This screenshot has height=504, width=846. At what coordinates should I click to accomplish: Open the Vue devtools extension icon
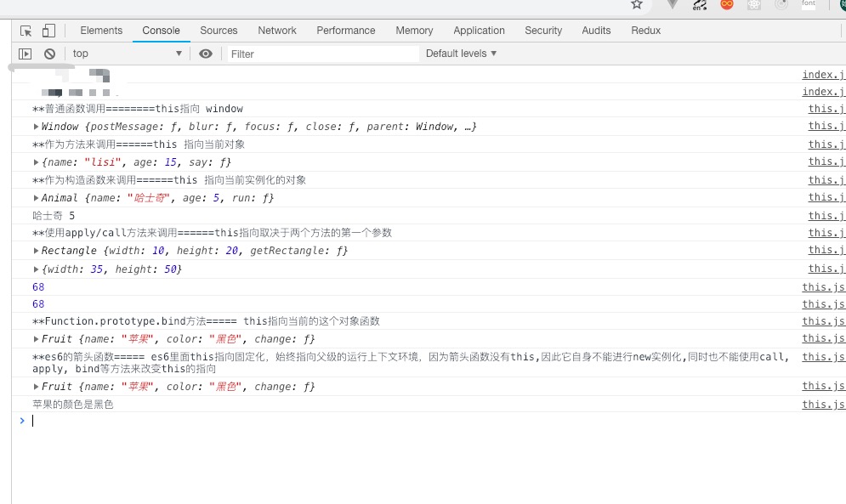(x=673, y=4)
